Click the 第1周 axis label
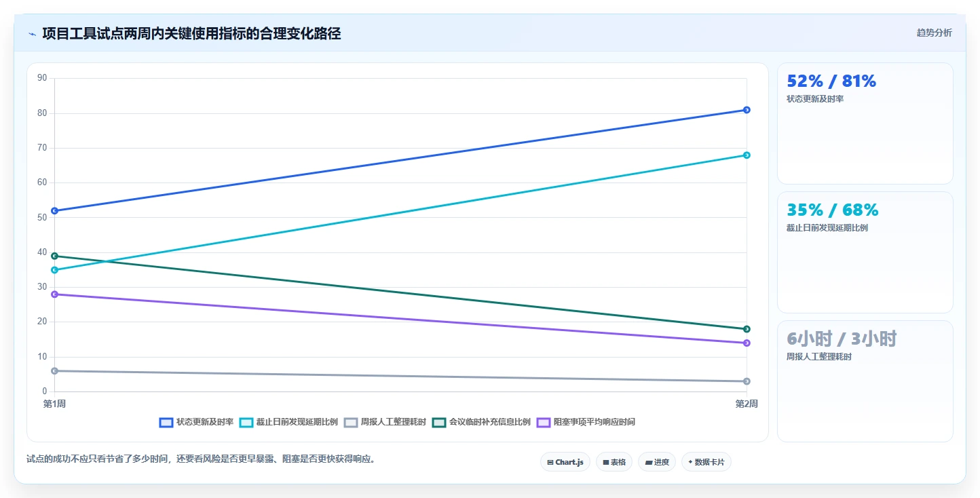Screen dimensions: 980x498 (x=54, y=404)
